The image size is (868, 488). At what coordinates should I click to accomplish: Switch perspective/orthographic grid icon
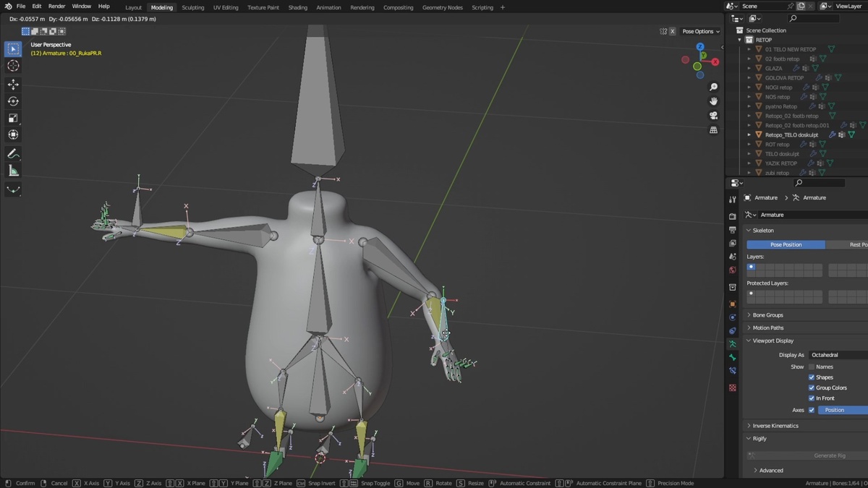713,130
